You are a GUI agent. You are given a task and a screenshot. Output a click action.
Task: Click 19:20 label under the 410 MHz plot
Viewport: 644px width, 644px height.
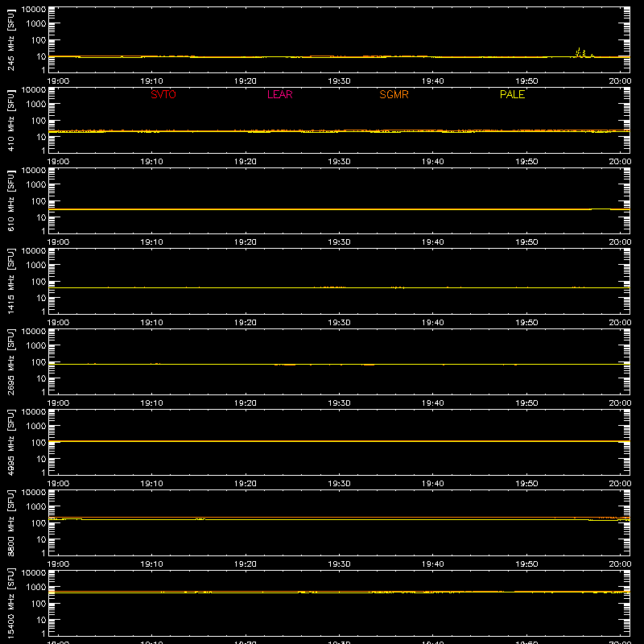point(246,162)
